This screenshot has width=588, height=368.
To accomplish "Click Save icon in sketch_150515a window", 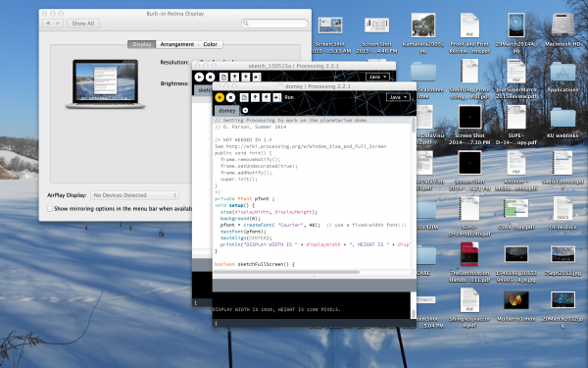I will [246, 77].
